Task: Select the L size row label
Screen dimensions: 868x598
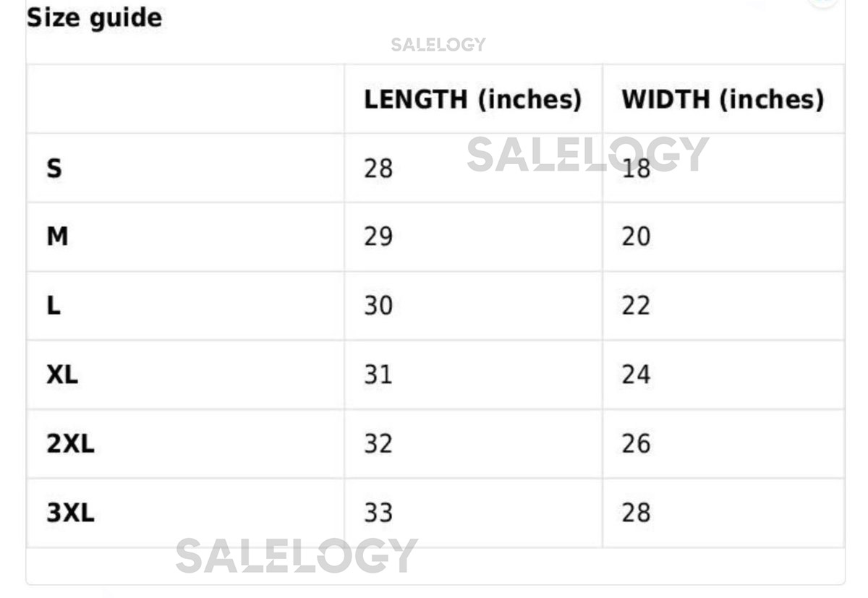Action: (x=54, y=306)
